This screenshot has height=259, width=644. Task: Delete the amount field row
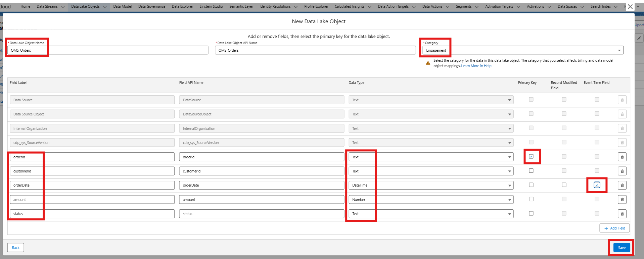coord(622,200)
